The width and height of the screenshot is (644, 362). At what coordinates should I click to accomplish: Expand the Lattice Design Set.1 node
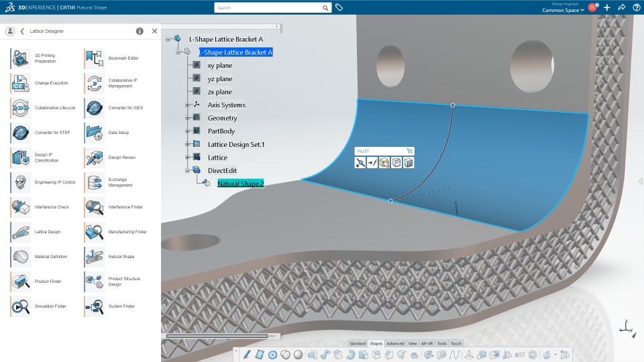[x=187, y=144]
